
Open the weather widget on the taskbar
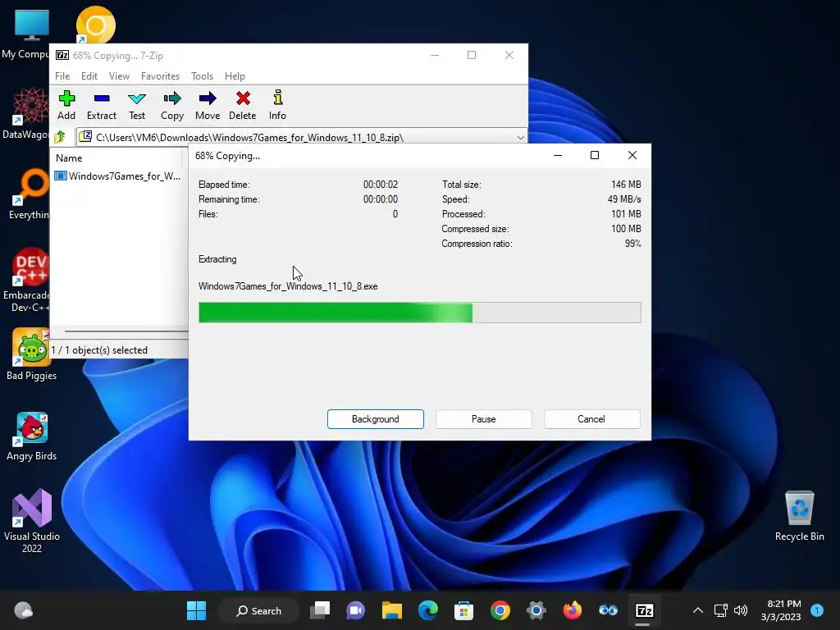pyautogui.click(x=23, y=610)
